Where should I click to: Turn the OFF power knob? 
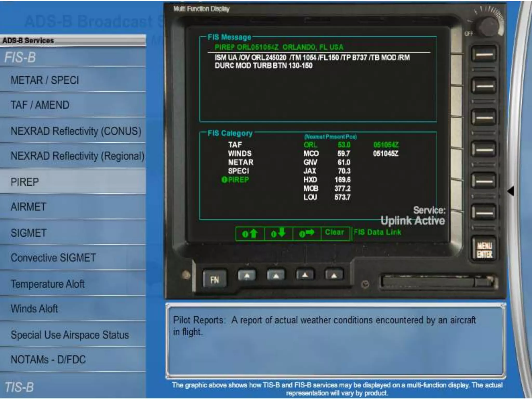(x=488, y=26)
